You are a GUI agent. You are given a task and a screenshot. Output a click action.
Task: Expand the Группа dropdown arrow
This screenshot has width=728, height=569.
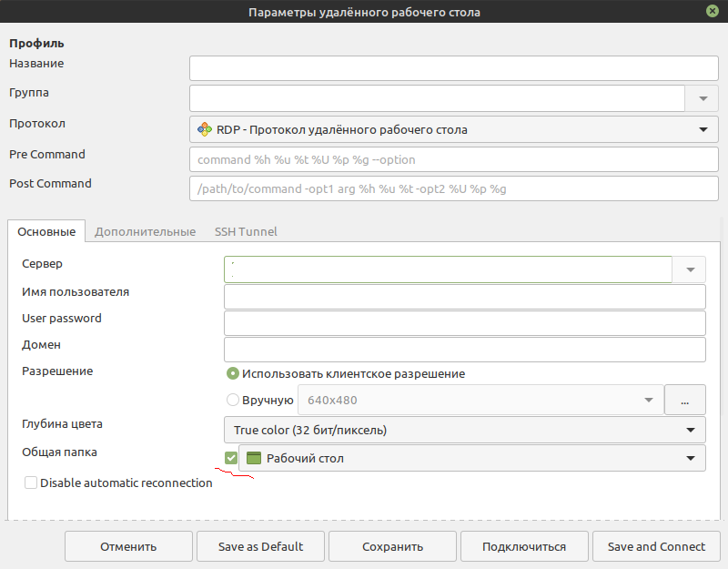pos(703,98)
